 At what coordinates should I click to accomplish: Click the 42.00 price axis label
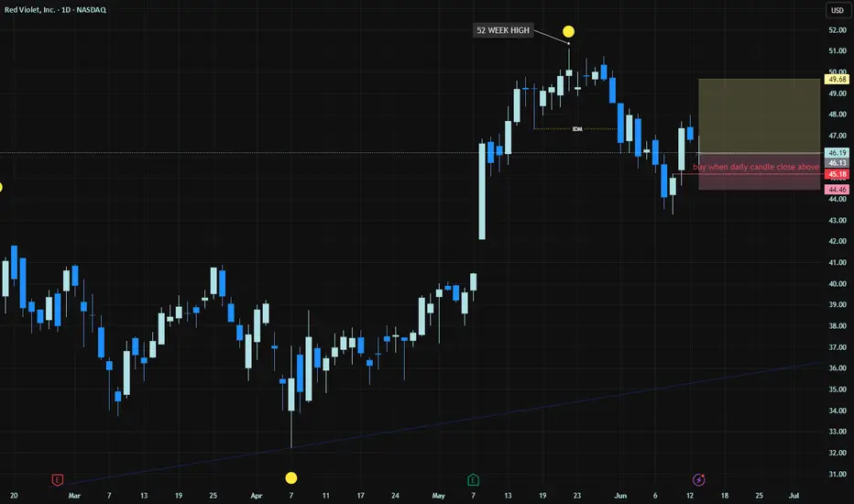pyautogui.click(x=838, y=241)
